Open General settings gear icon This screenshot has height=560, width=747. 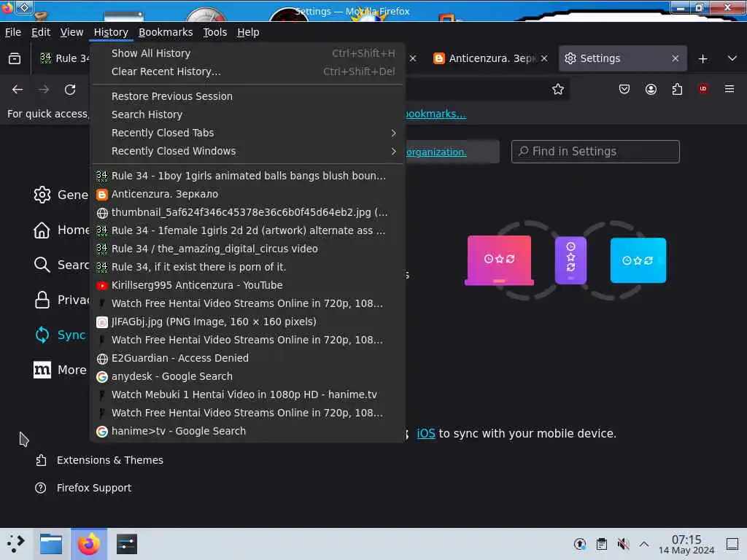(x=42, y=194)
